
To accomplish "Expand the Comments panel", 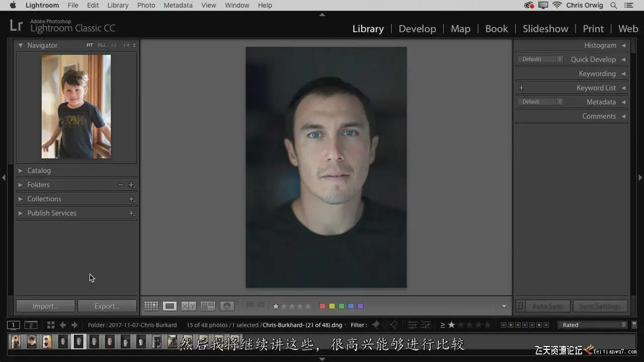I will click(623, 116).
